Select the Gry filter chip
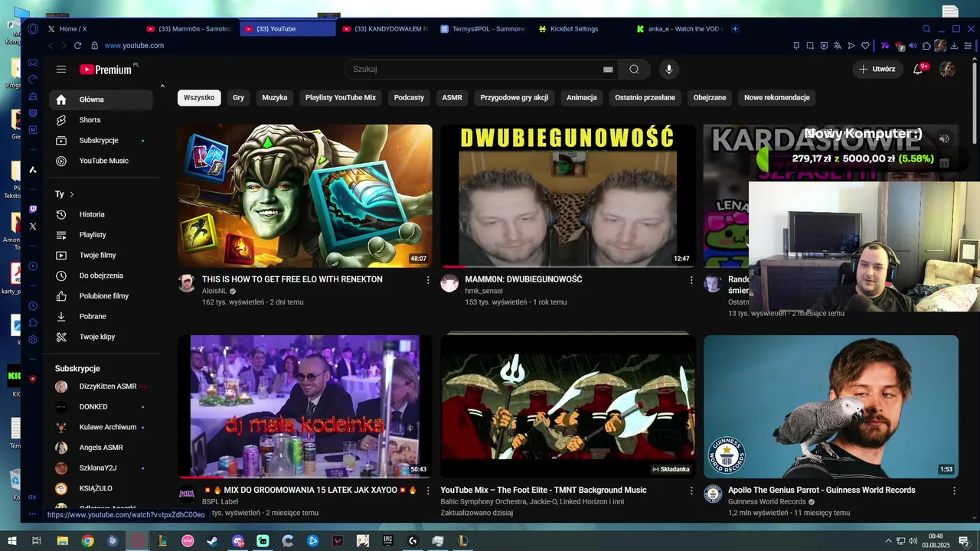Image resolution: width=980 pixels, height=551 pixels. pyautogui.click(x=239, y=98)
